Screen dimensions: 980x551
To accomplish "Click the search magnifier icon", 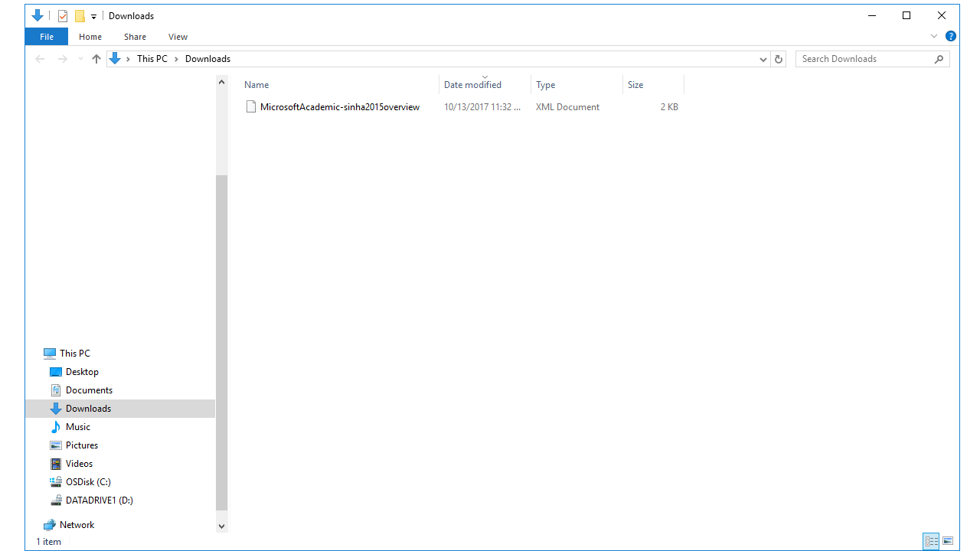I will [x=939, y=59].
